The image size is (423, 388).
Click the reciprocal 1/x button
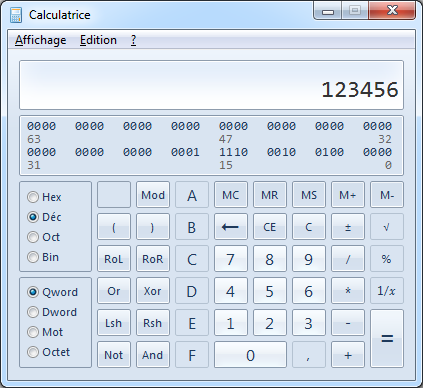(387, 291)
